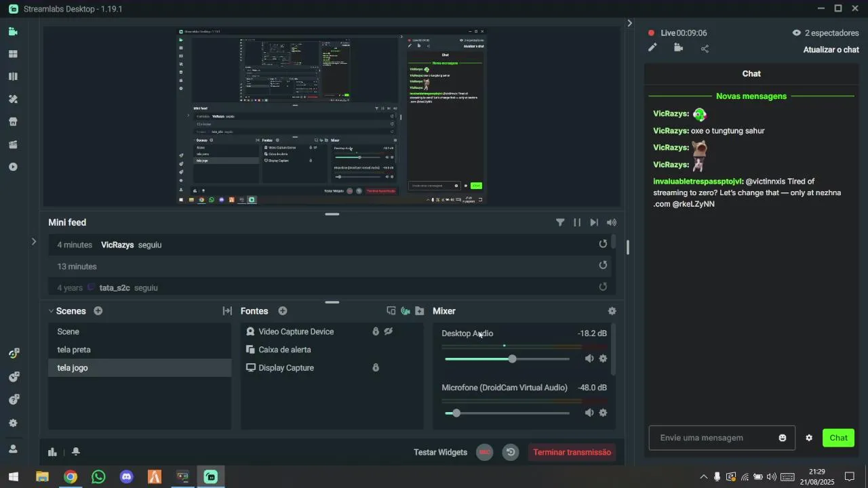Open performance stats bar chart icon
The image size is (868, 488).
(x=52, y=452)
